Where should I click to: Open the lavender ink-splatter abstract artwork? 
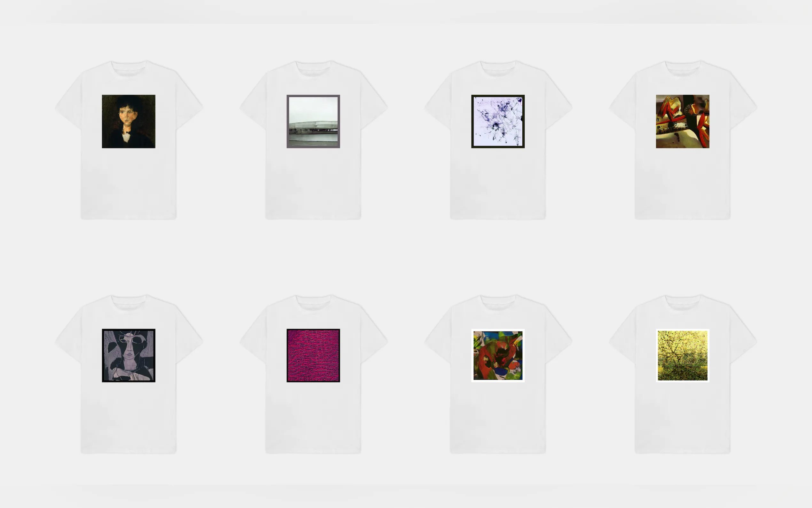(498, 121)
